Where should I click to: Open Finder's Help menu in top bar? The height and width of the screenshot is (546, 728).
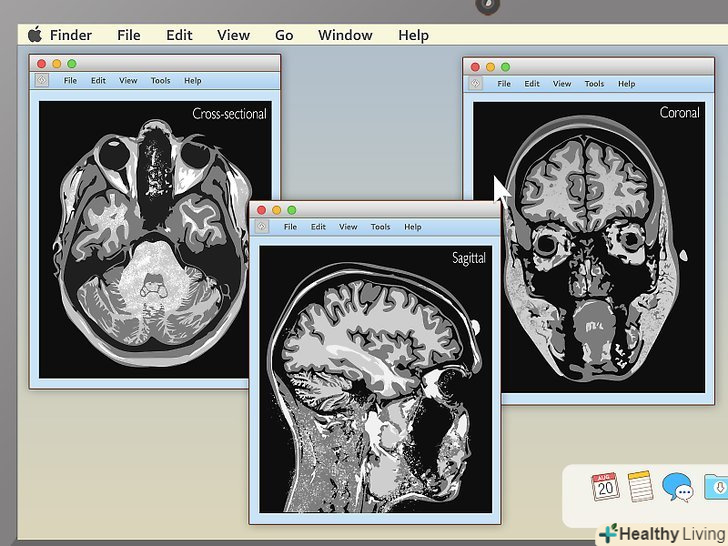(x=413, y=35)
